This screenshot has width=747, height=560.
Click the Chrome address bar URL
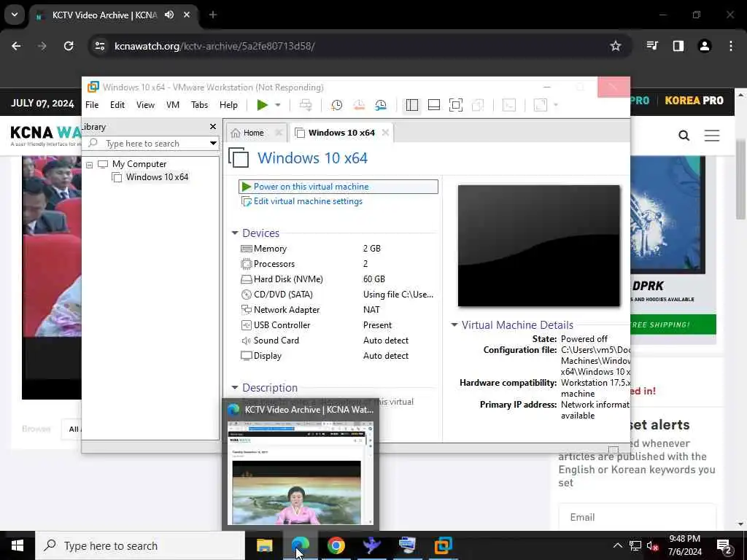pos(214,46)
